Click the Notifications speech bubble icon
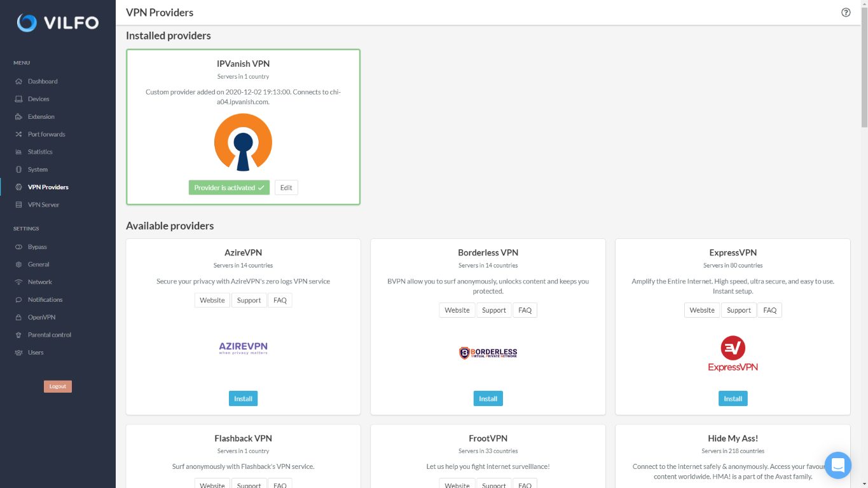This screenshot has width=868, height=488. [x=19, y=300]
